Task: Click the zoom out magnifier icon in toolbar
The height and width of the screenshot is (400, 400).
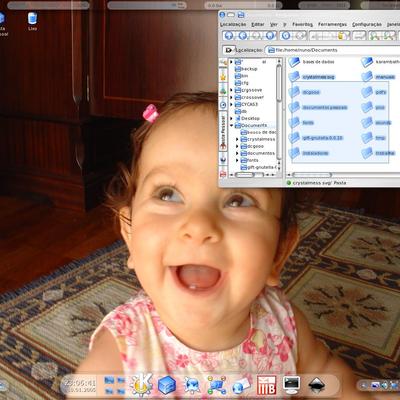Action: point(389,35)
